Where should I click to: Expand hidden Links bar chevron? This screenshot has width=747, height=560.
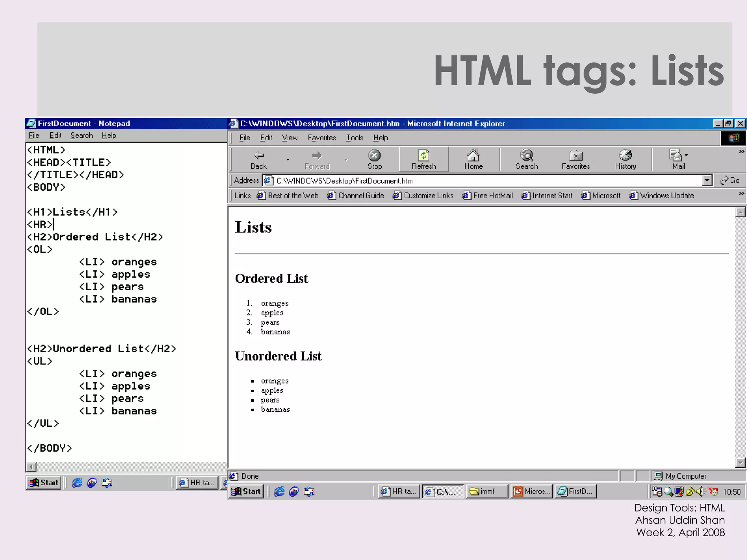[742, 194]
